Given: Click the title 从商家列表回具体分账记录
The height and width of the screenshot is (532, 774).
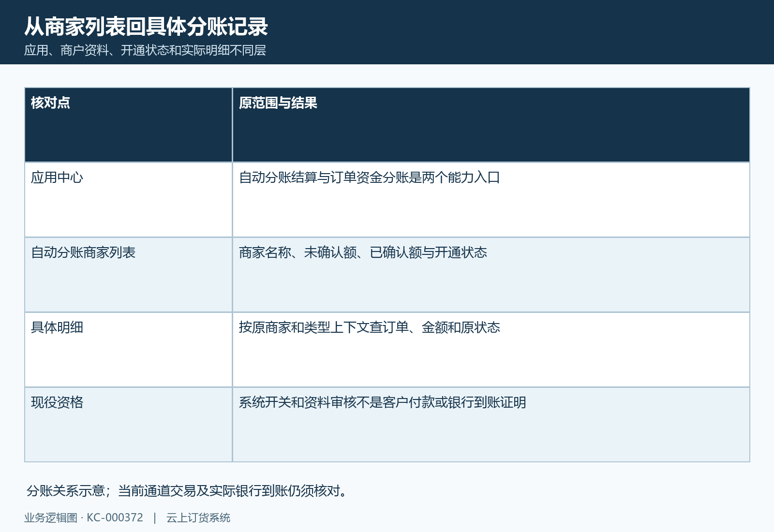Looking at the screenshot, I should (146, 27).
